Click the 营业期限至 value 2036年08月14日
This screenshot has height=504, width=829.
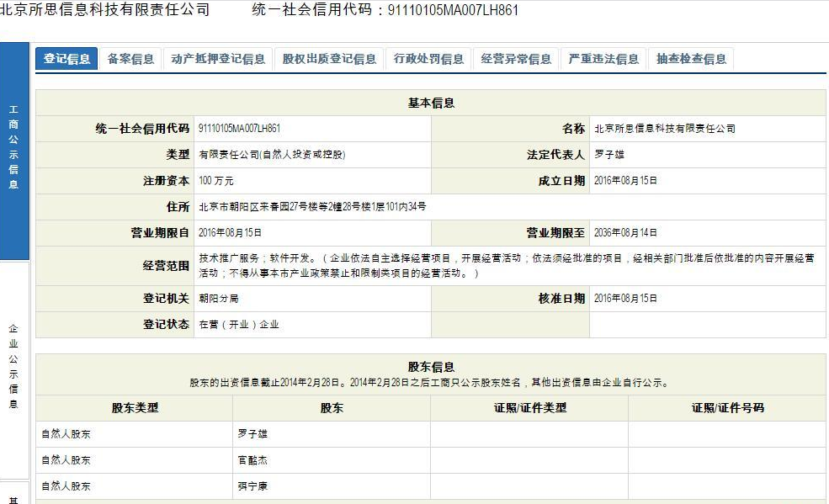point(625,233)
